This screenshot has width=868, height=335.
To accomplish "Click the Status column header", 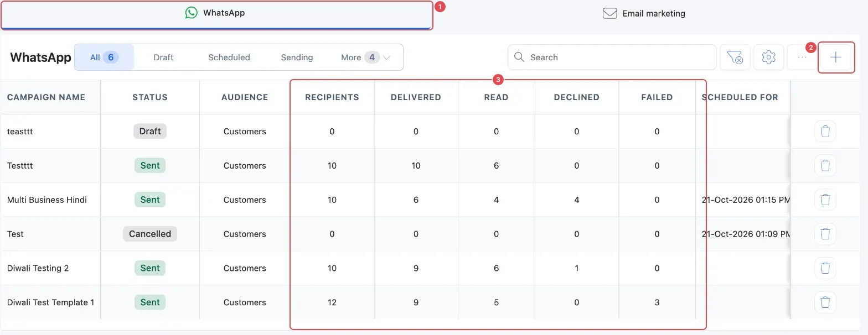I will [149, 97].
